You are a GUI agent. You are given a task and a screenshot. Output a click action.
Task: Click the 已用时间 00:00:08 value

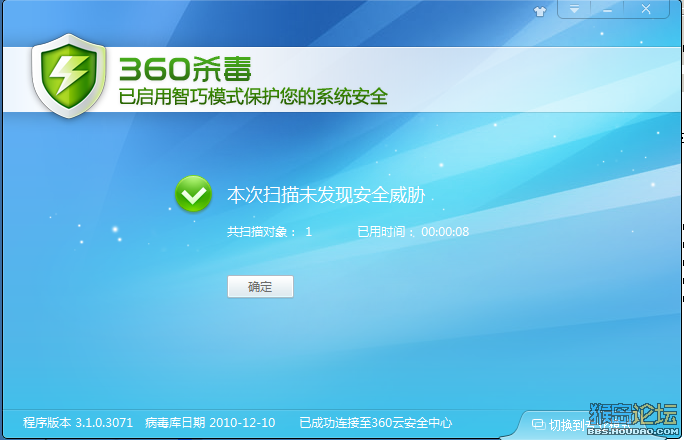[x=445, y=232]
